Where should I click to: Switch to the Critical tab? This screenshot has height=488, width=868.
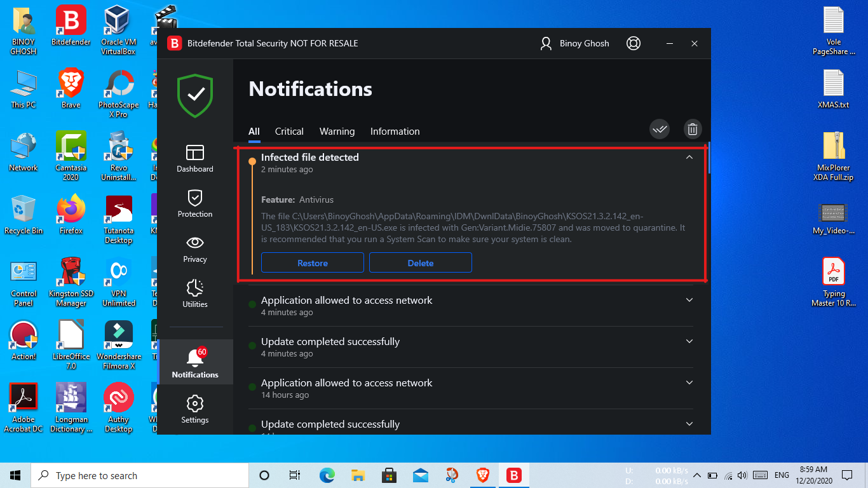289,132
